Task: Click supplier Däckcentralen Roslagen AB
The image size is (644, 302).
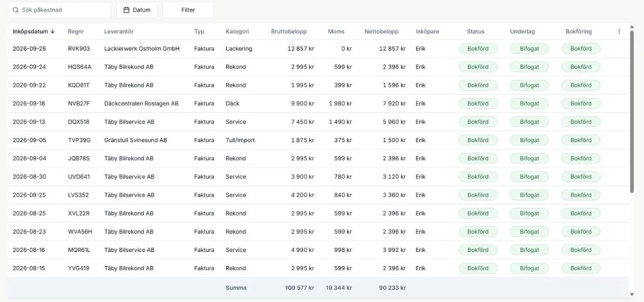Action: pos(141,104)
